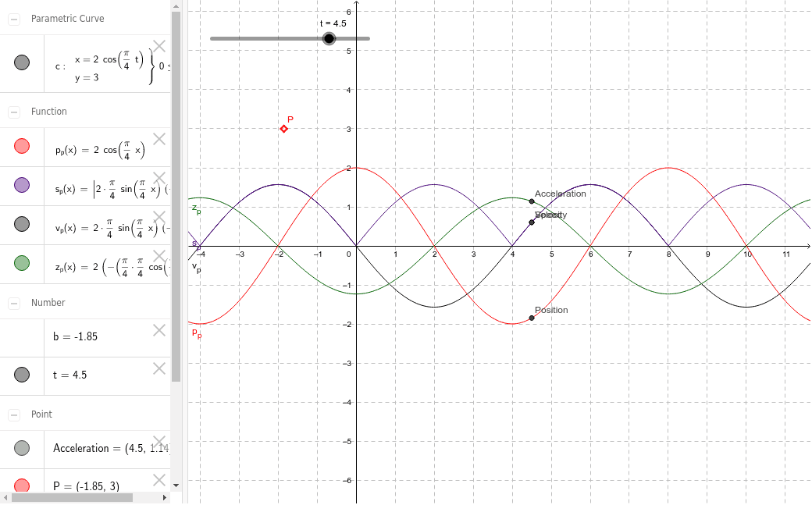Edit the curve c definition

click(113, 67)
